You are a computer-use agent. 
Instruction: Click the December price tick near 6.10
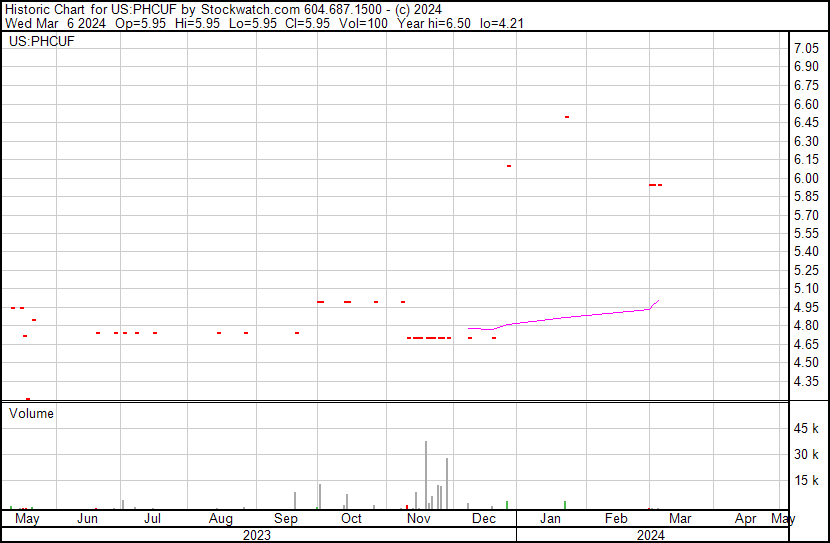click(509, 166)
